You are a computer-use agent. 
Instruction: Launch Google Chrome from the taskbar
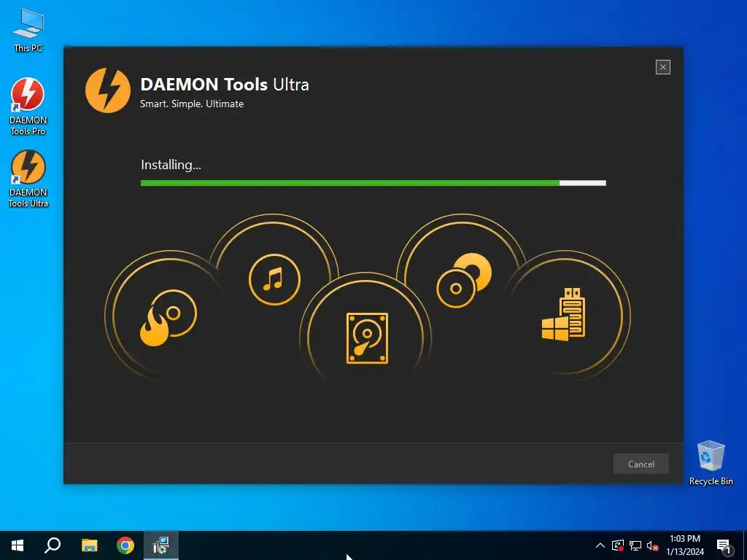pyautogui.click(x=125, y=545)
